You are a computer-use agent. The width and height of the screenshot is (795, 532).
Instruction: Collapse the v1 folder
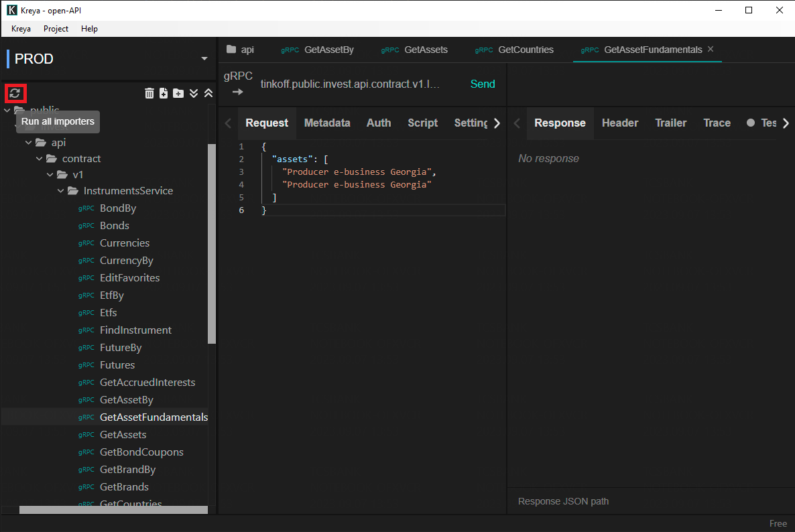[50, 175]
